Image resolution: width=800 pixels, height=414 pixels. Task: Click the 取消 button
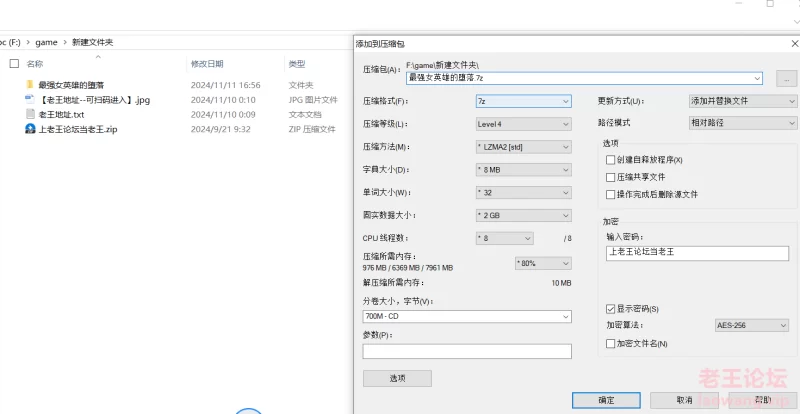coord(684,400)
